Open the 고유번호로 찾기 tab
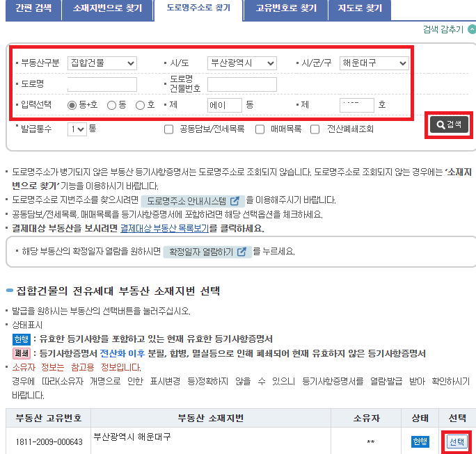This screenshot has width=476, height=454. click(x=286, y=9)
